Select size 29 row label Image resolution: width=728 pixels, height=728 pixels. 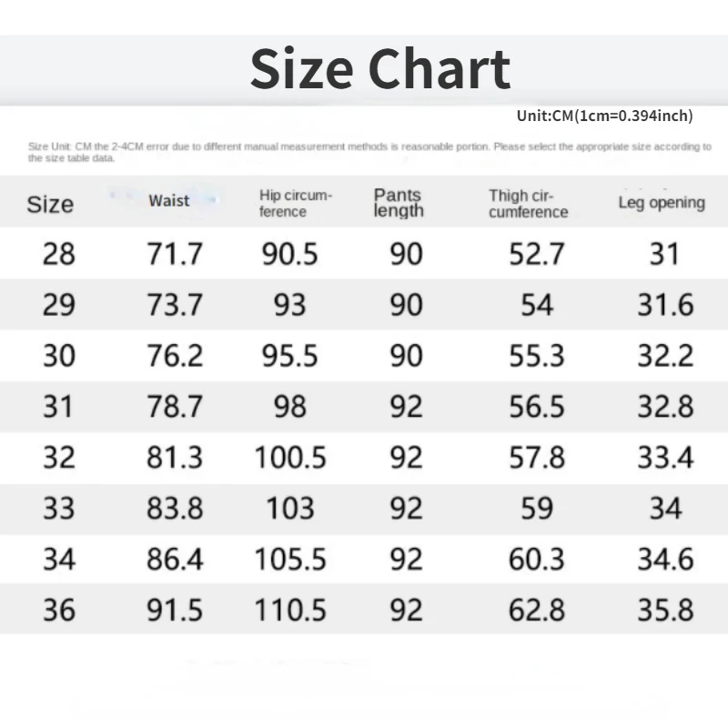[59, 305]
